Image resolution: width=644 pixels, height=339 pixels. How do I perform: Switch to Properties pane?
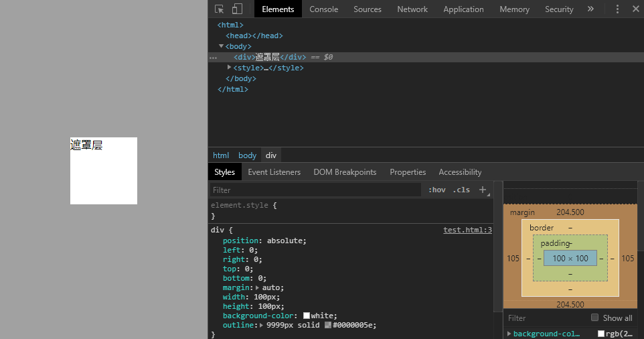pos(408,172)
